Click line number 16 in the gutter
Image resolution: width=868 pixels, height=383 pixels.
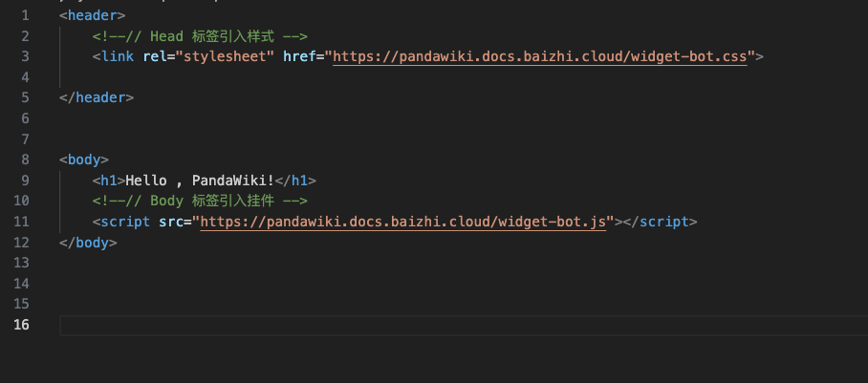click(x=22, y=325)
